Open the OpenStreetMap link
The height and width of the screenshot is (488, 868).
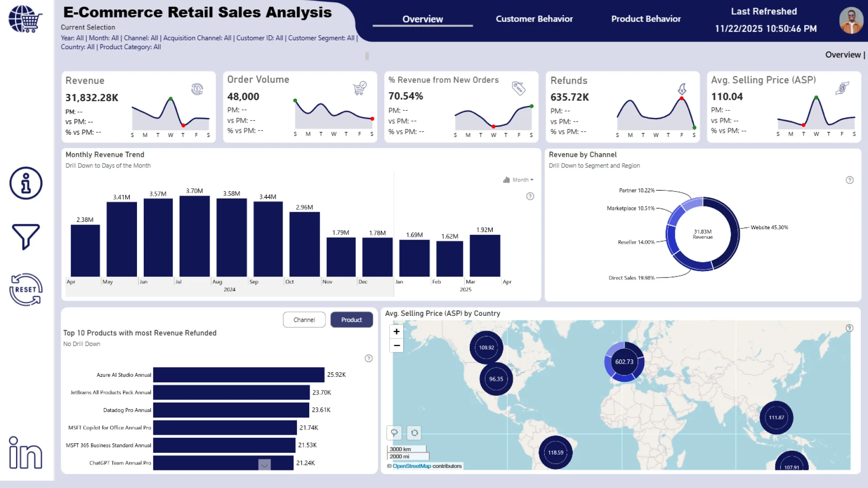(411, 466)
